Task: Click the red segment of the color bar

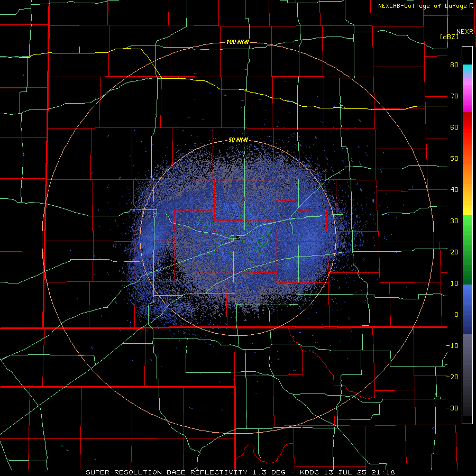Action: point(467,127)
